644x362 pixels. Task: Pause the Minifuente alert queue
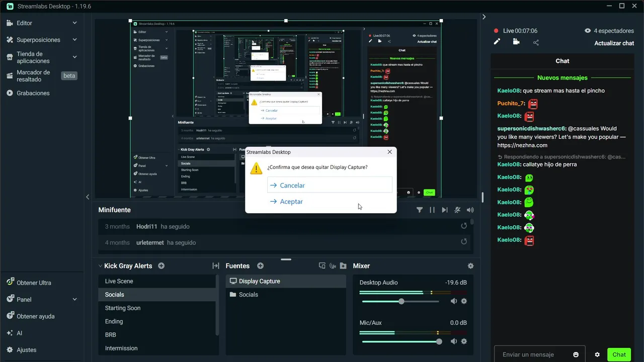(x=432, y=210)
